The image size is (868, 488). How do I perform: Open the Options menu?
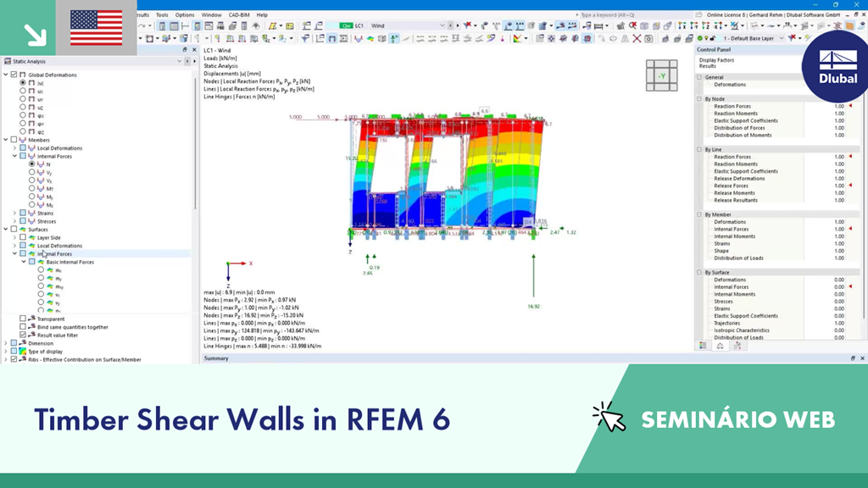pyautogui.click(x=184, y=15)
